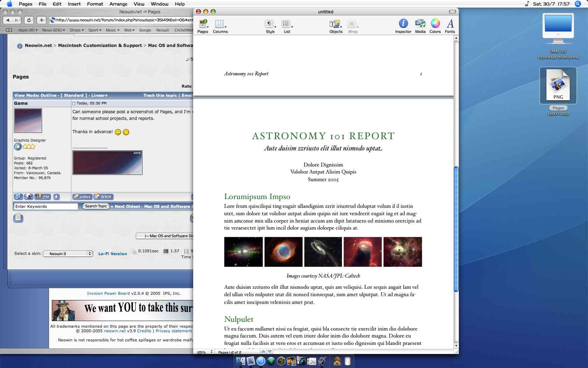Click the Enter Keywords search field
Image resolution: width=588 pixels, height=368 pixels.
(x=45, y=206)
